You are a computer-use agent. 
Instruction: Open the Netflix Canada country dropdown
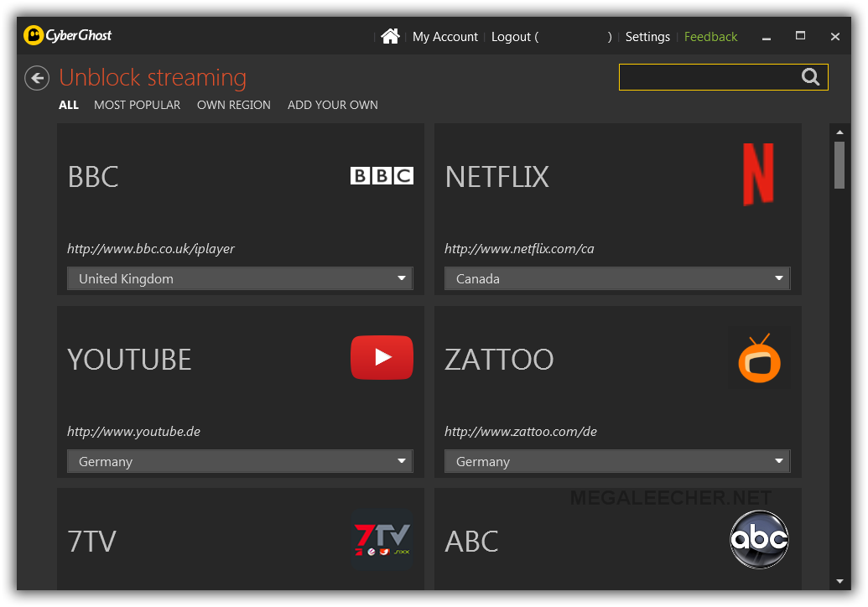click(617, 278)
